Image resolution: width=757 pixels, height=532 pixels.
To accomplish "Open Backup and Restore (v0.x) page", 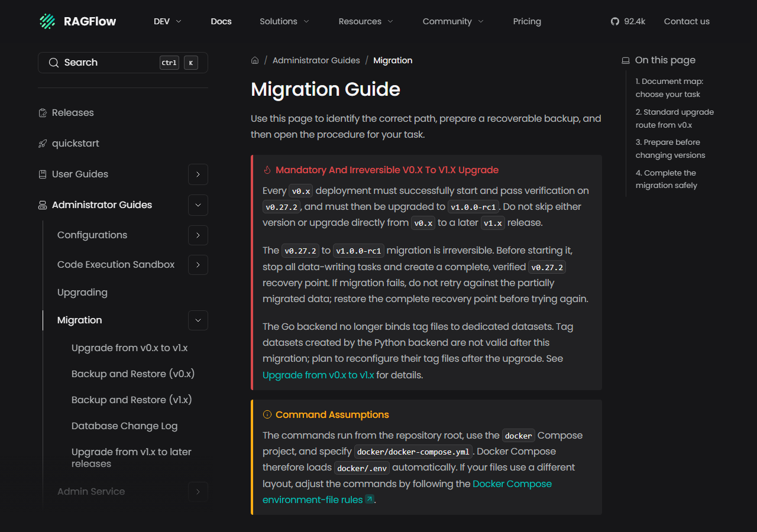I will click(133, 374).
